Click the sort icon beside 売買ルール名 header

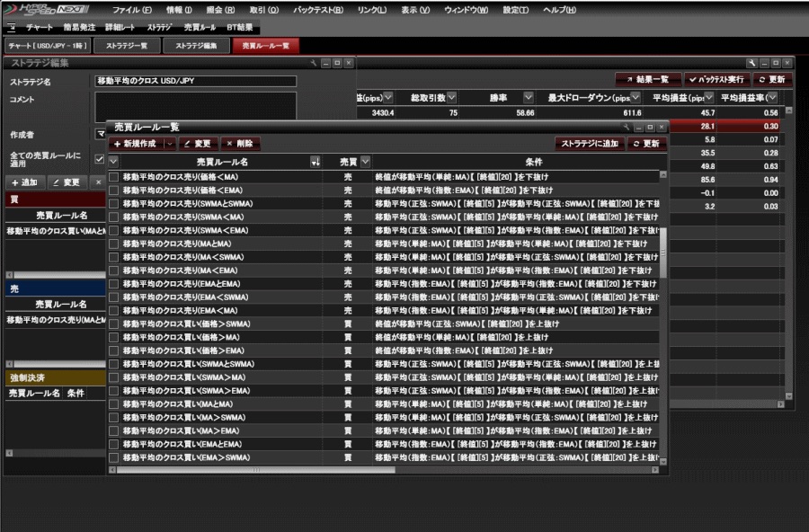[315, 162]
